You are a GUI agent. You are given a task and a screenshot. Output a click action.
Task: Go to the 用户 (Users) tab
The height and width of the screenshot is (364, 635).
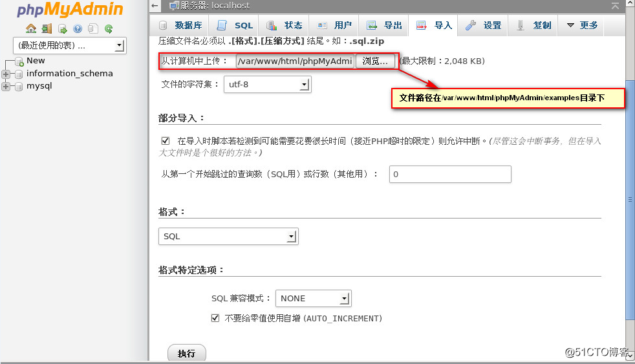pos(334,25)
